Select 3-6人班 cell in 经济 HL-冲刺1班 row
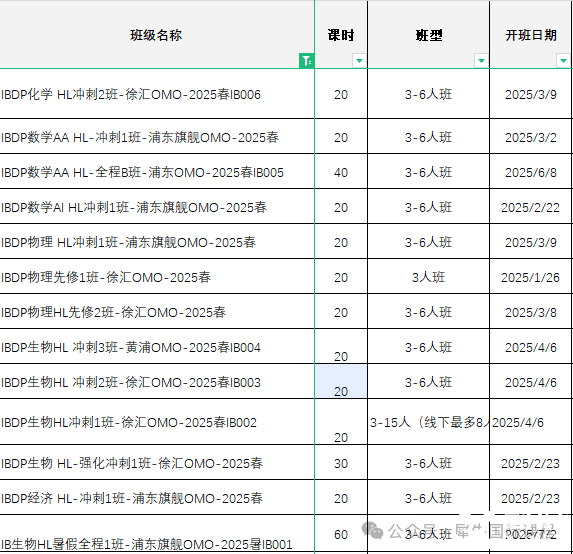This screenshot has height=554, width=573. 429,498
